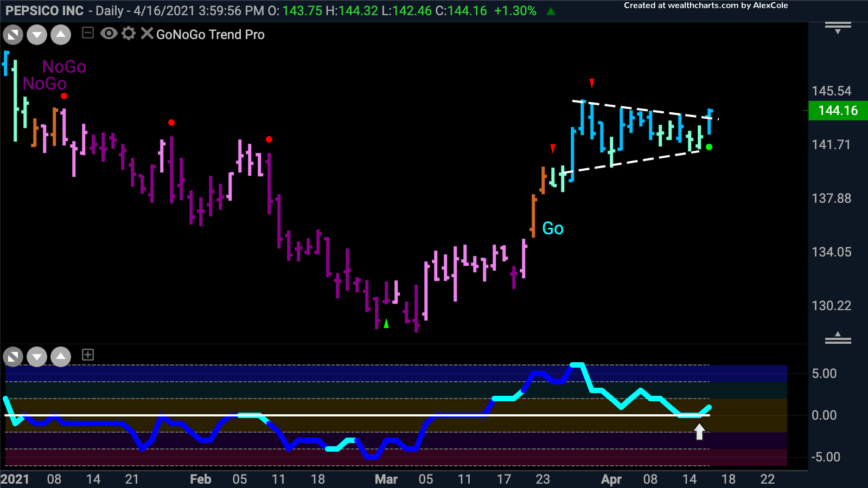The height and width of the screenshot is (488, 868).
Task: Click the Feb label on time axis
Action: coord(200,479)
